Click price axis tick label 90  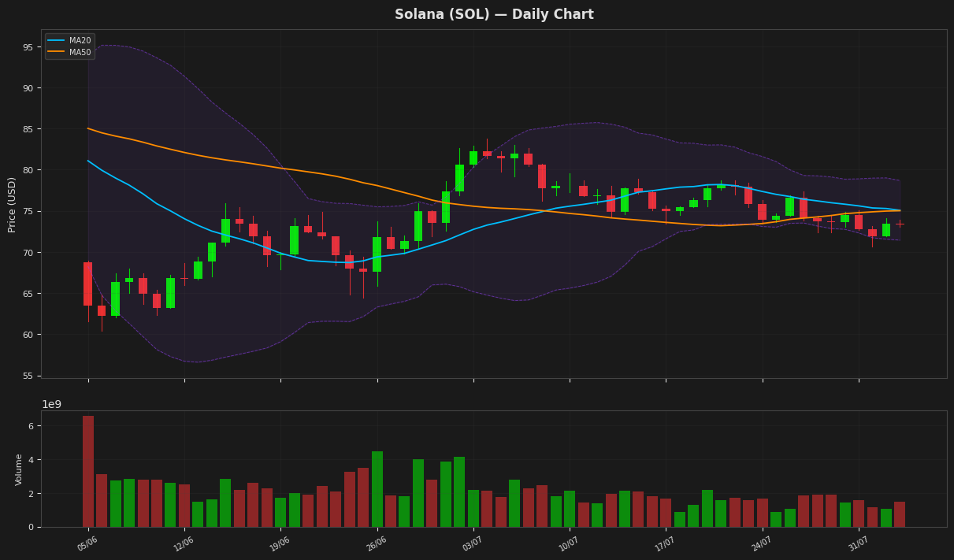(x=28, y=88)
